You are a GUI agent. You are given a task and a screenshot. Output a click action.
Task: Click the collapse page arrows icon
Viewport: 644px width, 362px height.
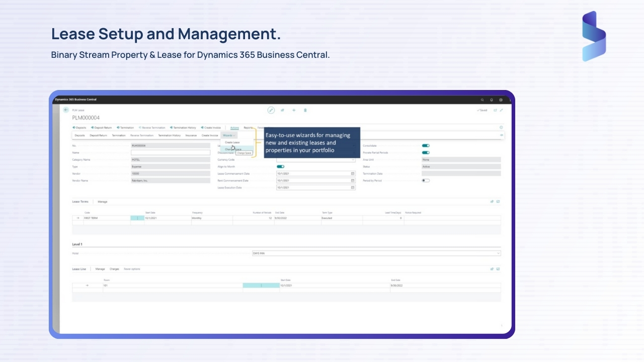[501, 110]
